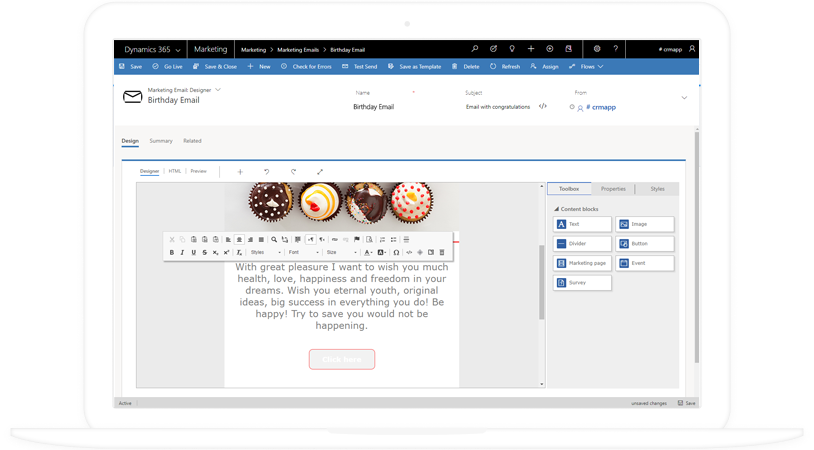Click the redo arrow in designer bar
The image size is (814, 450).
click(x=293, y=172)
